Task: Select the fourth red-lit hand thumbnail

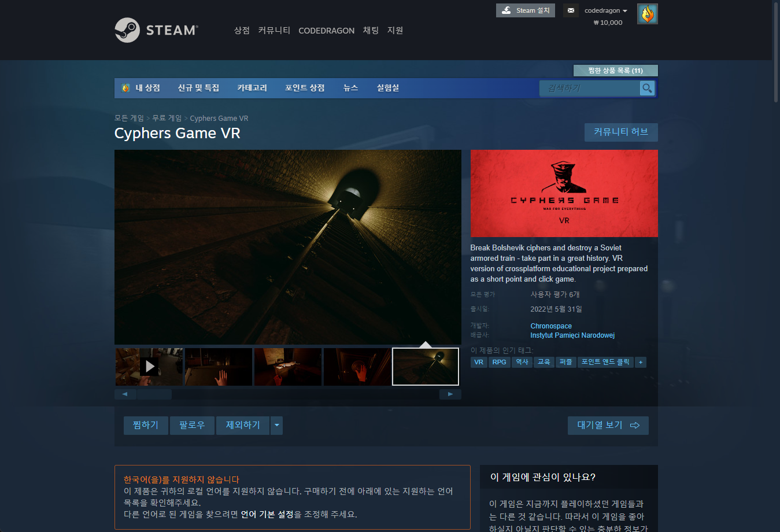Action: pyautogui.click(x=357, y=367)
